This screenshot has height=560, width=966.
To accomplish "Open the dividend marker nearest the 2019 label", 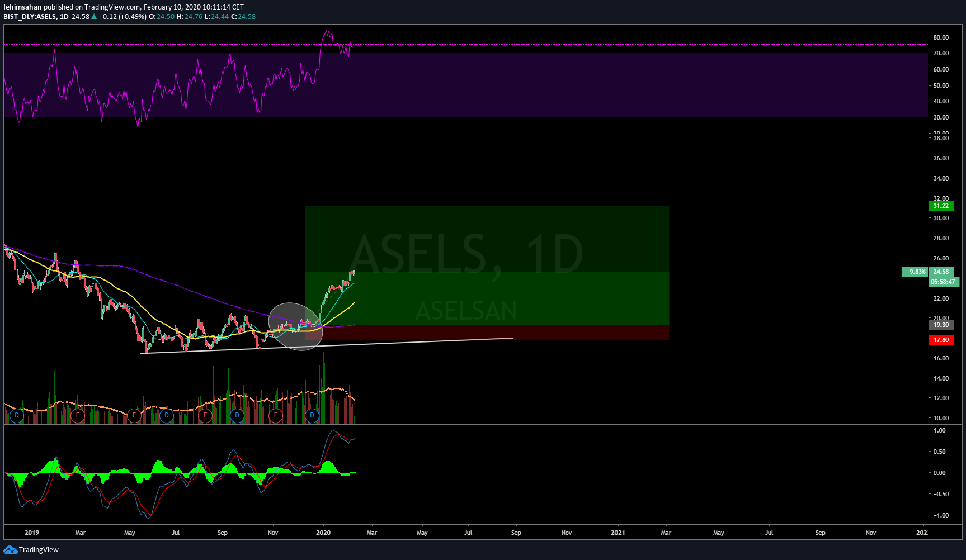I will [17, 415].
